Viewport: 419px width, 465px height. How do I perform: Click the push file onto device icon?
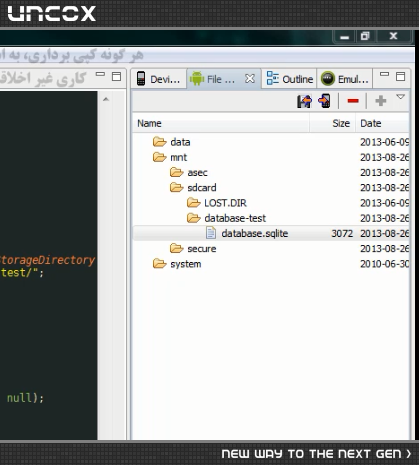(x=324, y=101)
